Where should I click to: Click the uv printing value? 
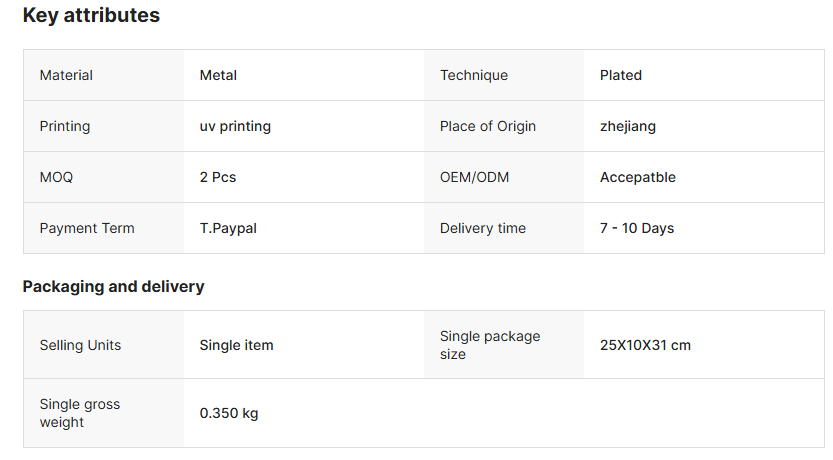(235, 126)
